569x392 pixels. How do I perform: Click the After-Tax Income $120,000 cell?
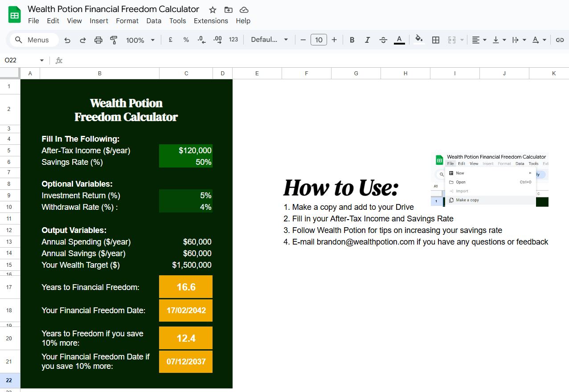[x=186, y=151]
